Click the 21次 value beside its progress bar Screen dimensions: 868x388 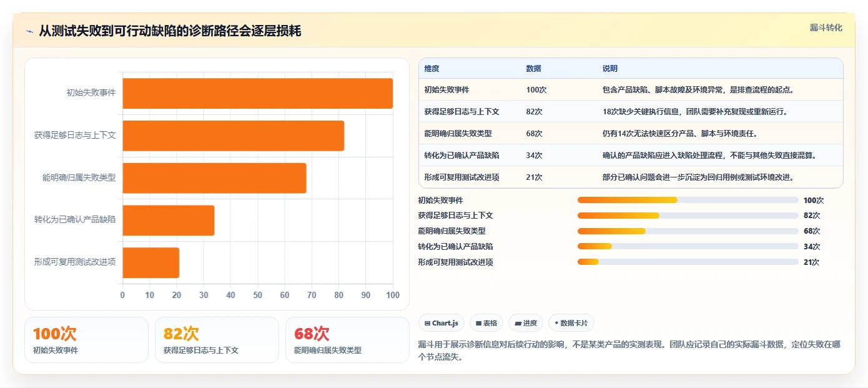(x=811, y=262)
